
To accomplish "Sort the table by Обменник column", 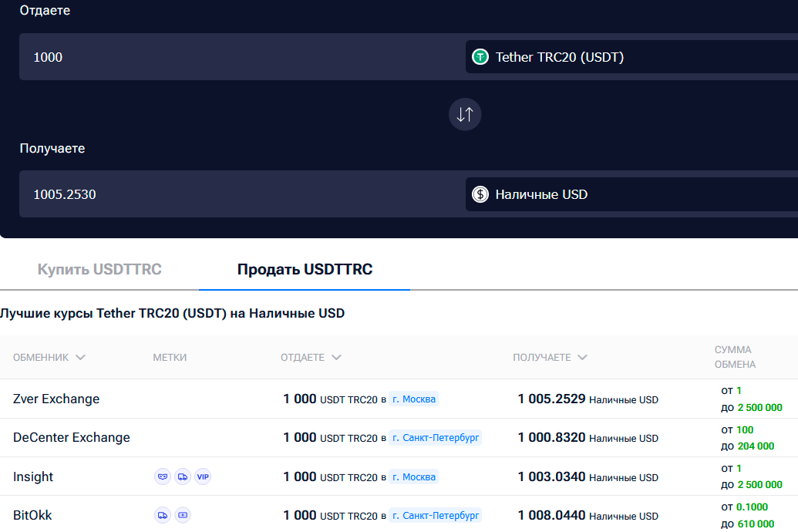I will (x=49, y=358).
